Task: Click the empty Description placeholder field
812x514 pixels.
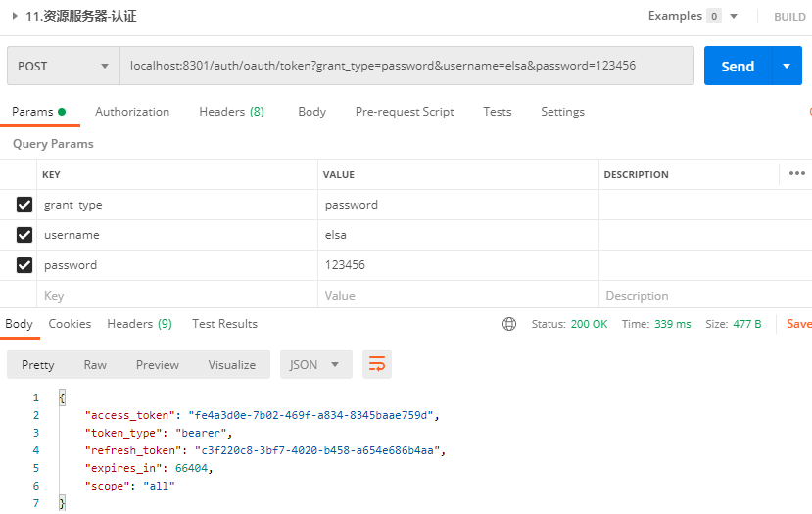Action: pos(705,295)
